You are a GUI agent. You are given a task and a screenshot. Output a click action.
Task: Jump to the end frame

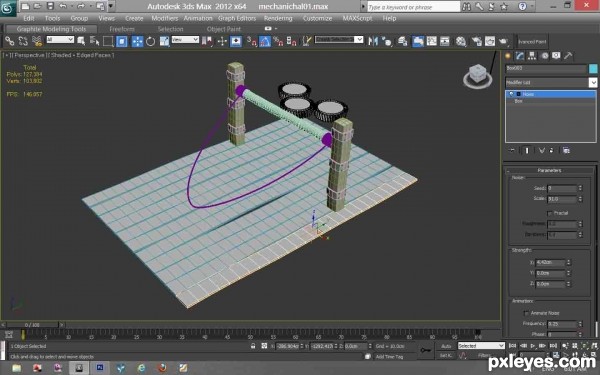pos(553,346)
